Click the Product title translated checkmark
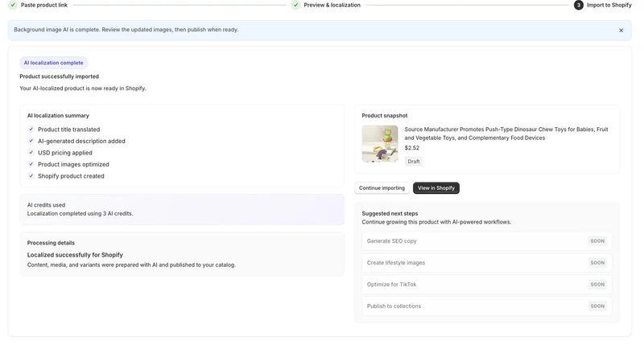 coord(31,129)
